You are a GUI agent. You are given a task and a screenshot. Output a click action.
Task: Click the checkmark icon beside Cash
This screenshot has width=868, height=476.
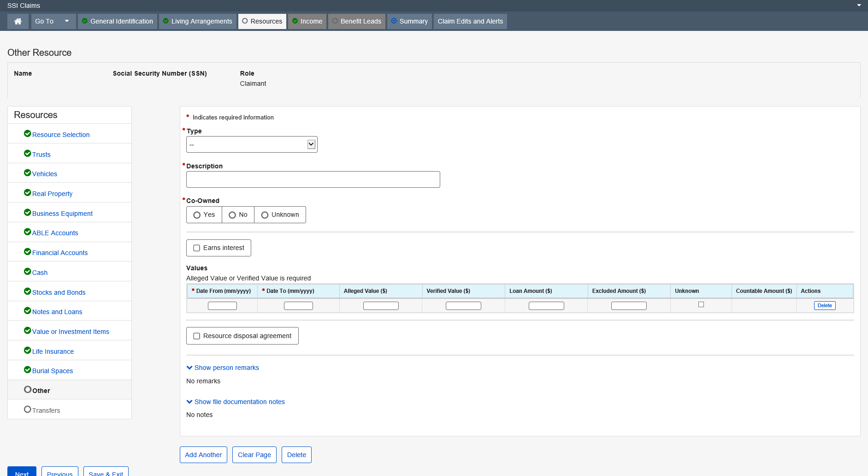[27, 272]
